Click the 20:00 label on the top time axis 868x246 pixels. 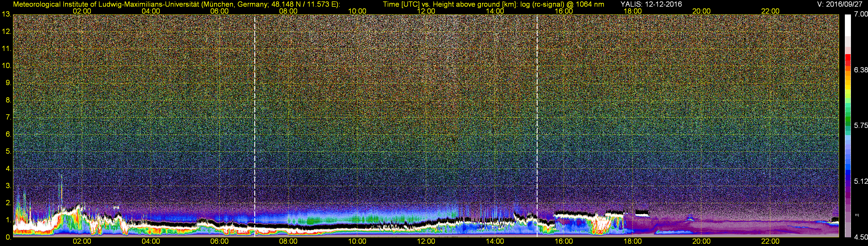[701, 11]
